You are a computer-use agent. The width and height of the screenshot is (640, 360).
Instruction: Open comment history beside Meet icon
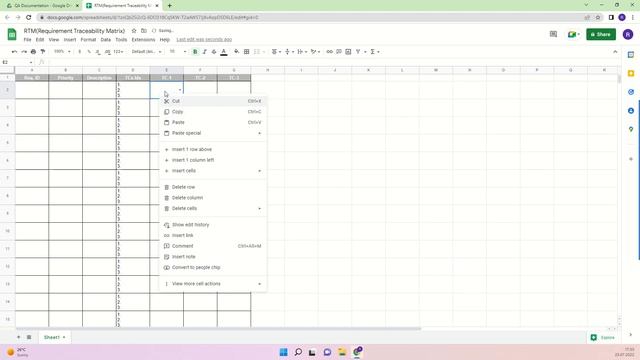click(x=553, y=34)
